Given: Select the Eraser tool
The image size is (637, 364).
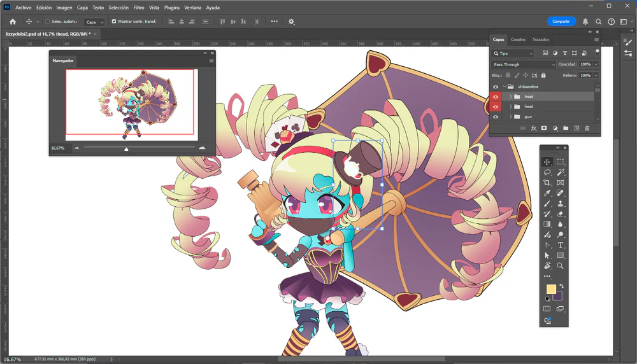Looking at the screenshot, I should (560, 214).
